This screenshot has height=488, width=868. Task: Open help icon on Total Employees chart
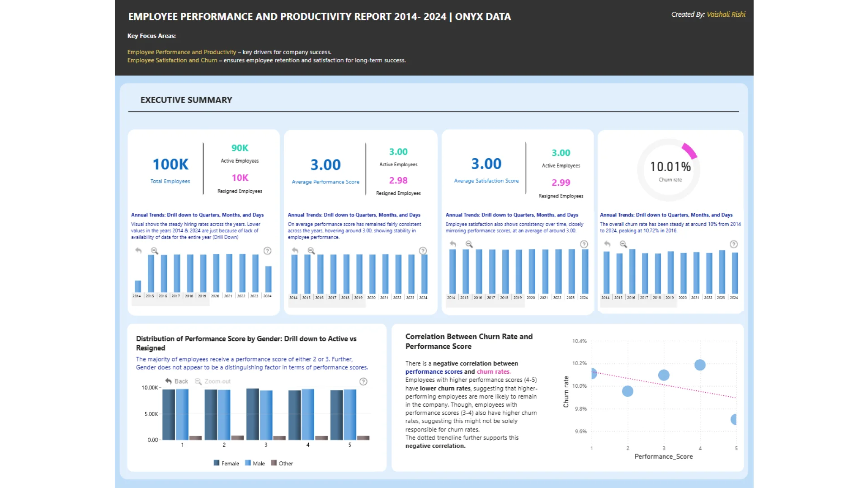coord(268,251)
